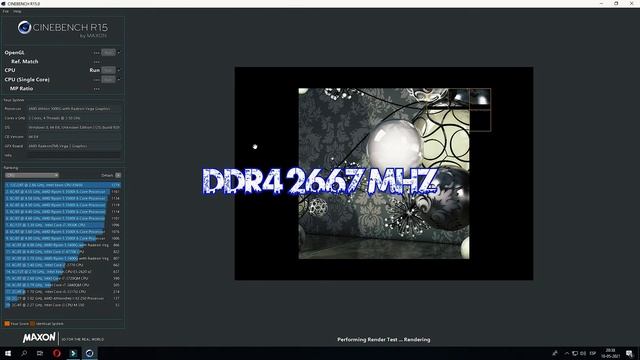Select rank 11 Intel Core i7-4770K entry

pos(63,252)
